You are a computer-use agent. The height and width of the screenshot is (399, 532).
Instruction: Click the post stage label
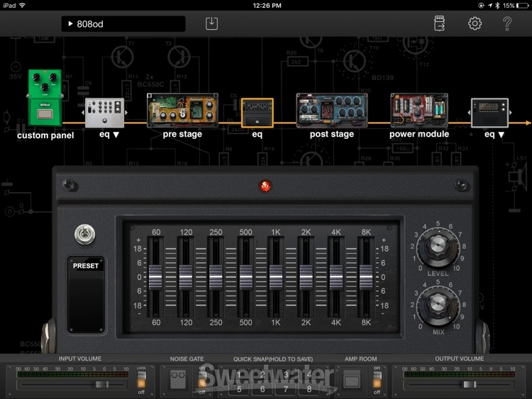(x=331, y=134)
